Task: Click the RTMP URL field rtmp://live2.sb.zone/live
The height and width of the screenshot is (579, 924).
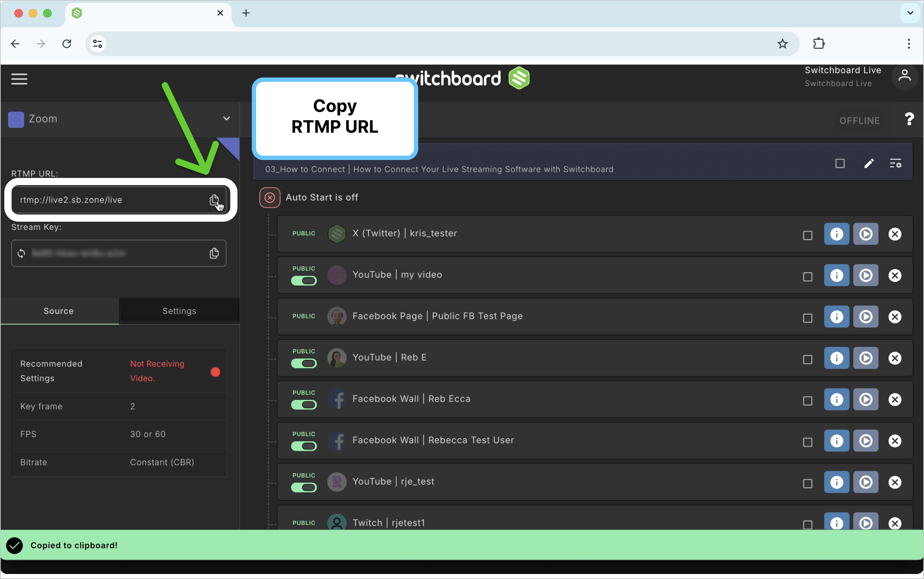Action: point(119,200)
